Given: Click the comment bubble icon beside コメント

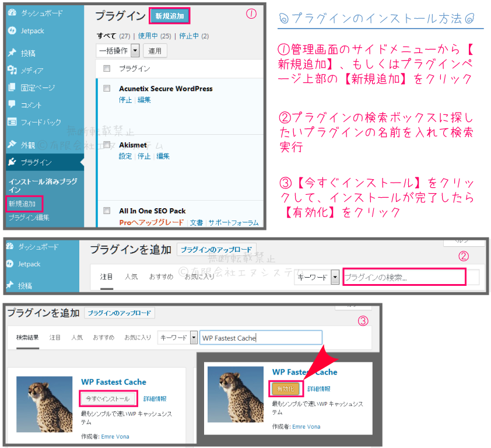Looking at the screenshot, I should click(x=12, y=104).
